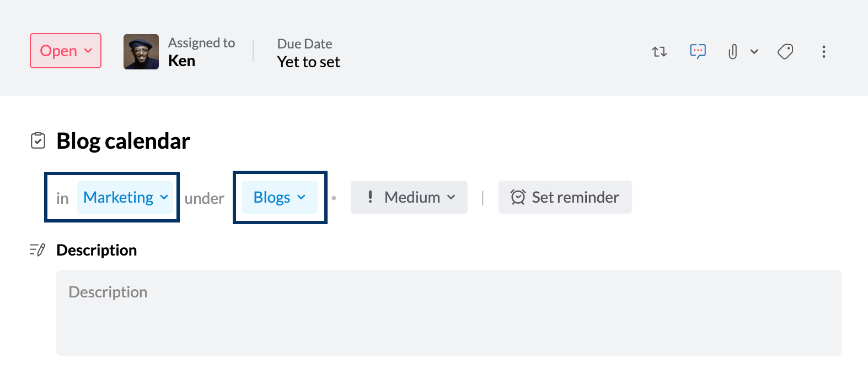Viewport: 868px width, 369px height.
Task: Click the assignee name Ken
Action: (181, 61)
